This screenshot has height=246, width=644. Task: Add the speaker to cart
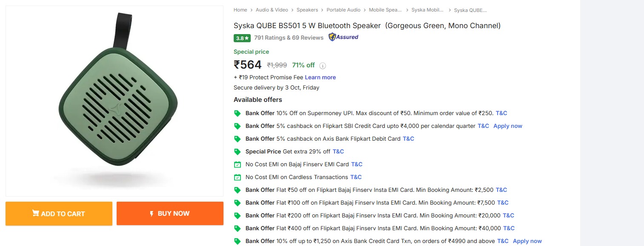[x=59, y=214]
